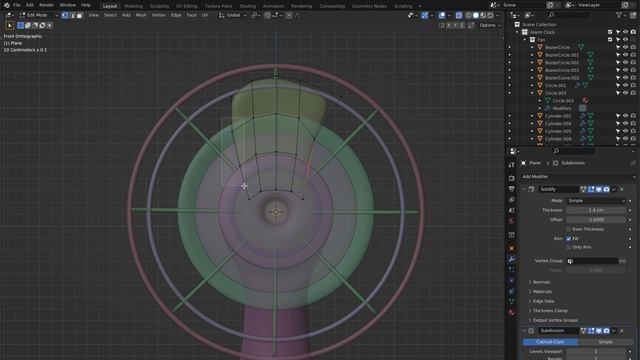Image resolution: width=640 pixels, height=360 pixels.
Task: Toggle X-ray view icon
Action: [x=459, y=15]
